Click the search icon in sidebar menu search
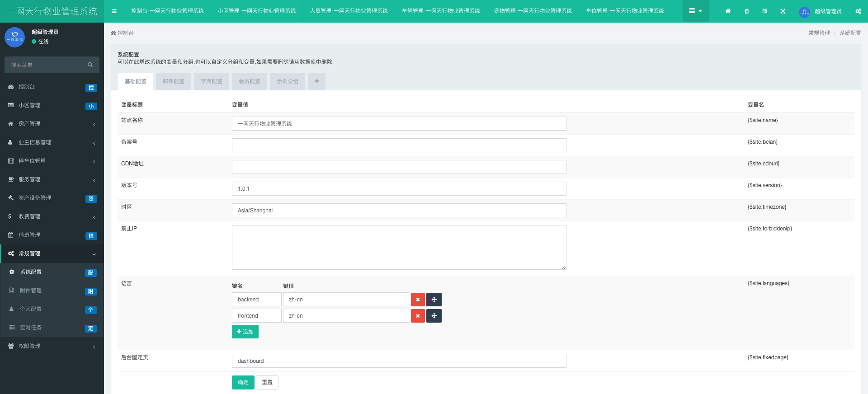This screenshot has width=868, height=394. point(90,65)
